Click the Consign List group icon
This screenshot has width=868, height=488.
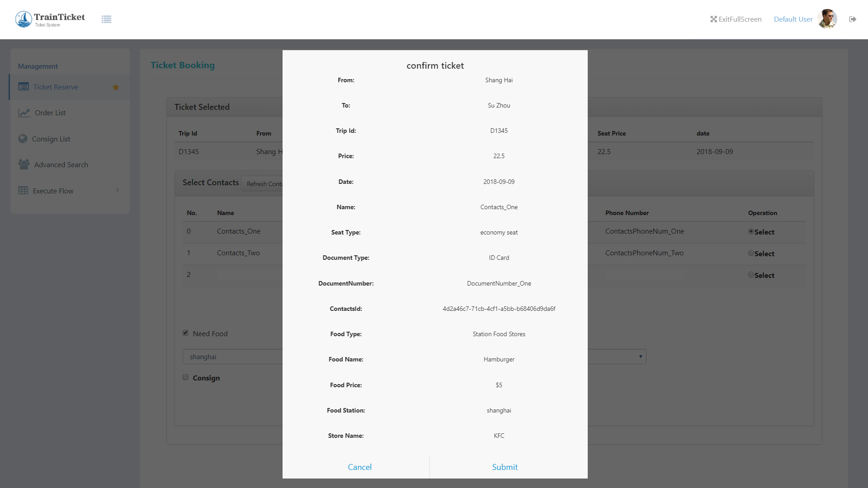[23, 138]
